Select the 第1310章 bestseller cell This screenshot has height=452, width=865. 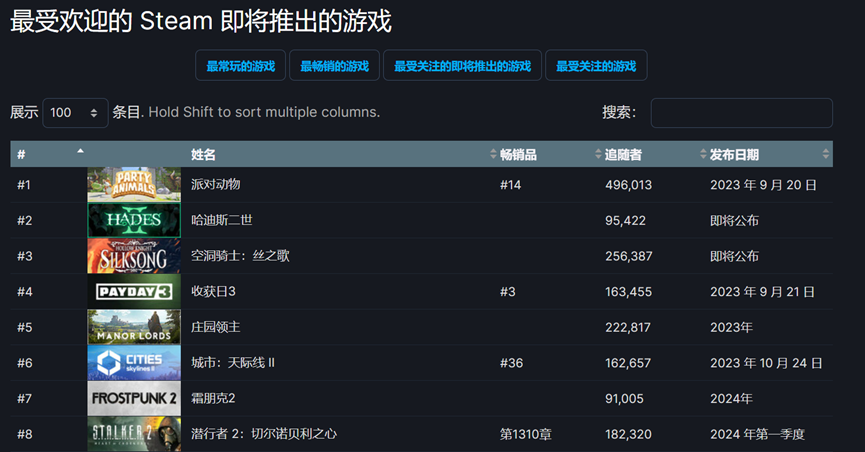(x=526, y=434)
